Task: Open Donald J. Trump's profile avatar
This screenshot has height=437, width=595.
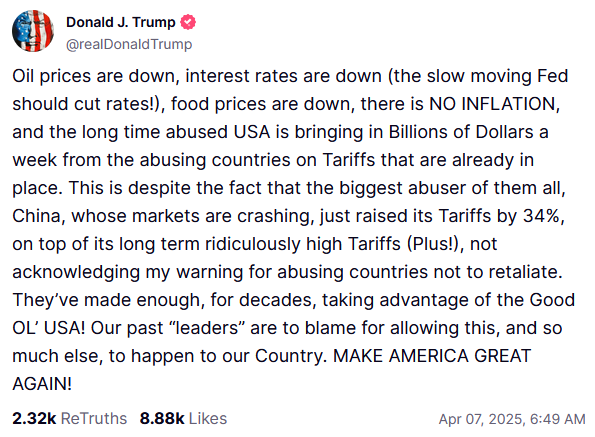Action: click(x=33, y=31)
